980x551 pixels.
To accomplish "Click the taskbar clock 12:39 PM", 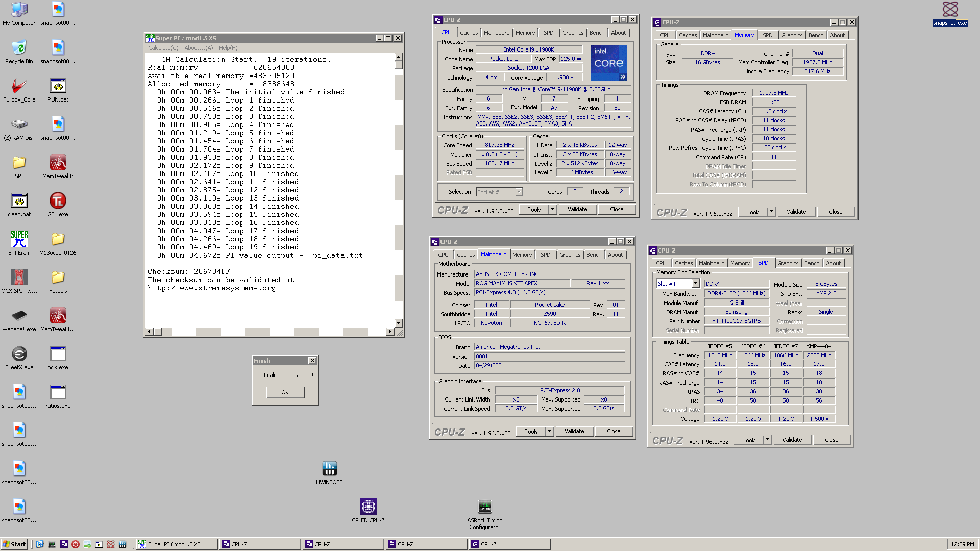I will pos(963,544).
